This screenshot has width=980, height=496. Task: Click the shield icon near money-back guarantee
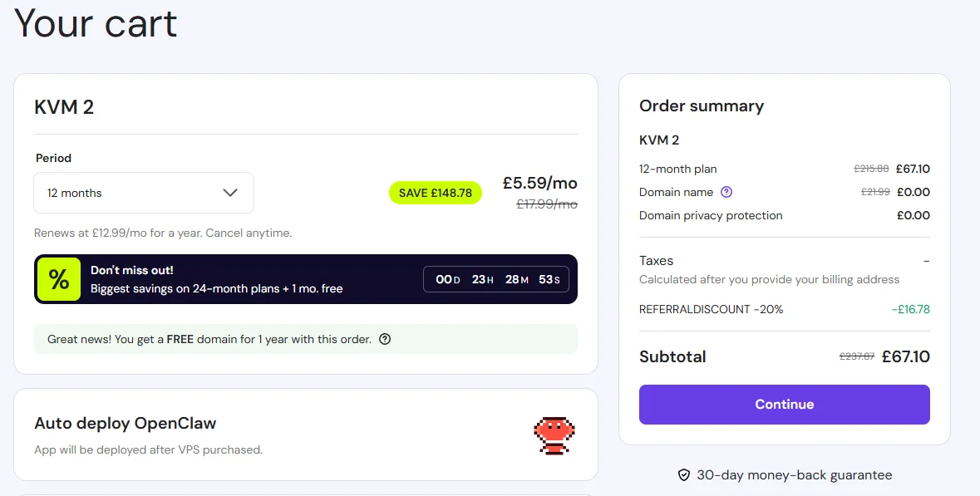[683, 474]
